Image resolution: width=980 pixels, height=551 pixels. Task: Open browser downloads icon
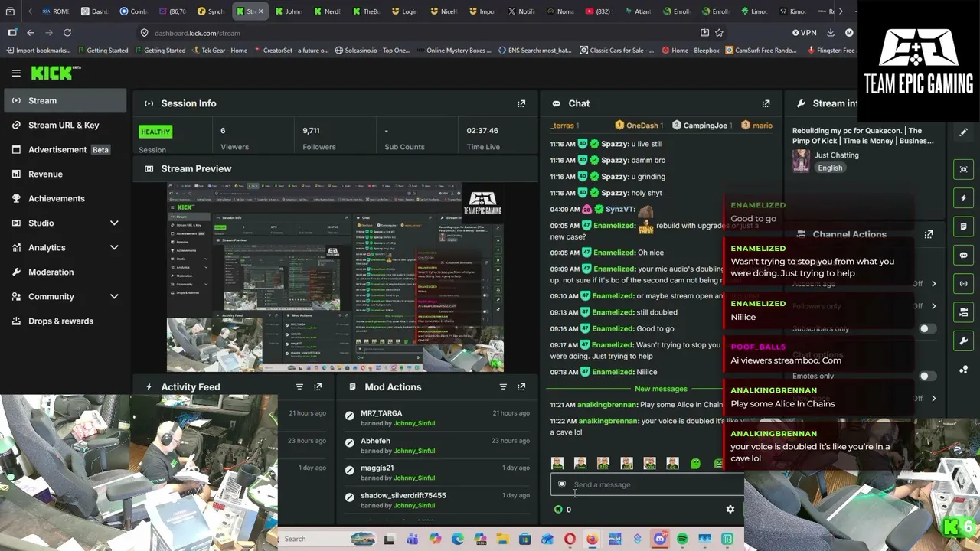point(830,33)
